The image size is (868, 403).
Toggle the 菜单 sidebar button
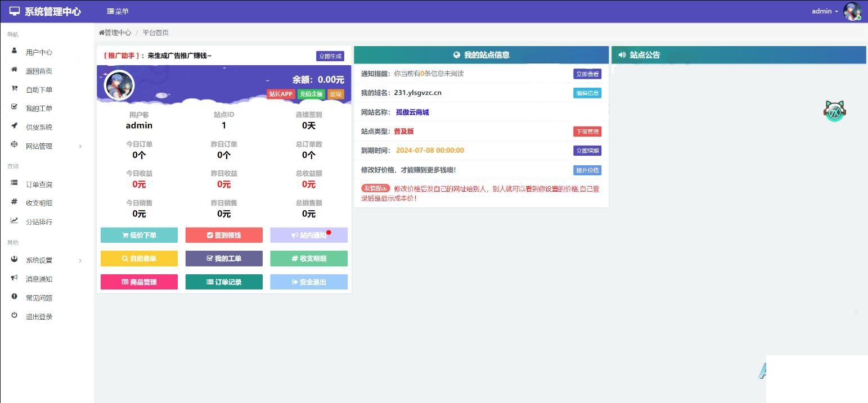coord(118,11)
